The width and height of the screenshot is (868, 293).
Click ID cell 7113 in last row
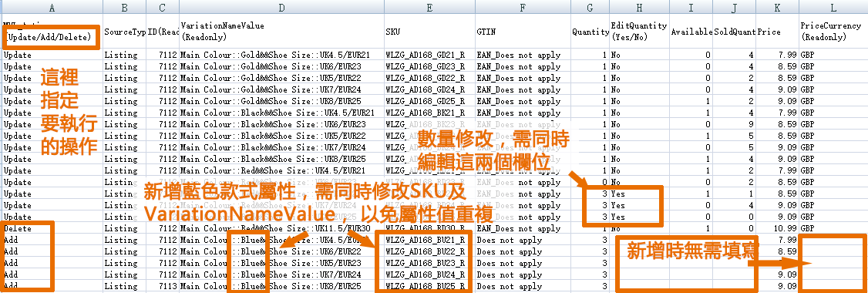tap(162, 286)
